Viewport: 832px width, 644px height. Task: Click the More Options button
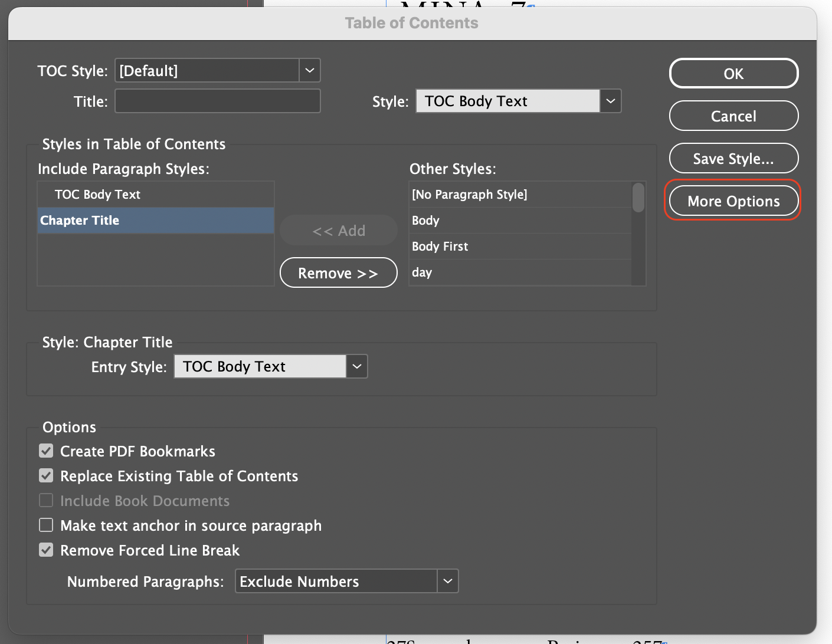[733, 201]
